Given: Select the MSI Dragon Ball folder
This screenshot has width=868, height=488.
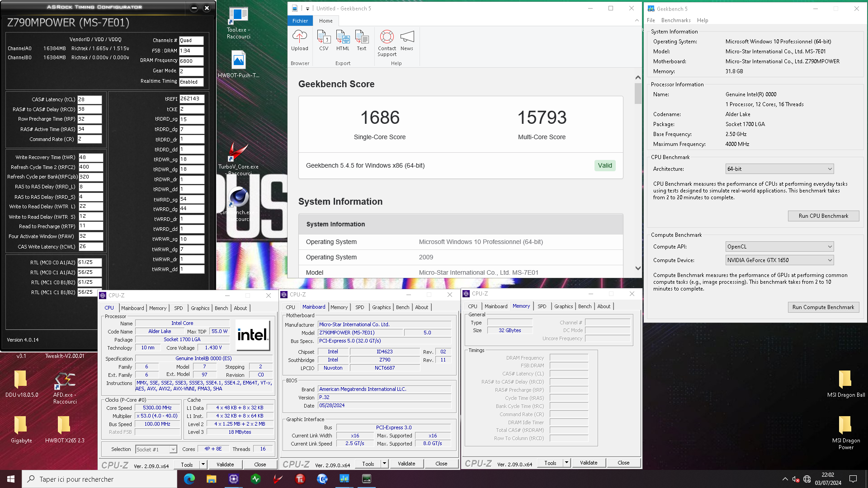Looking at the screenshot, I should click(x=846, y=384).
